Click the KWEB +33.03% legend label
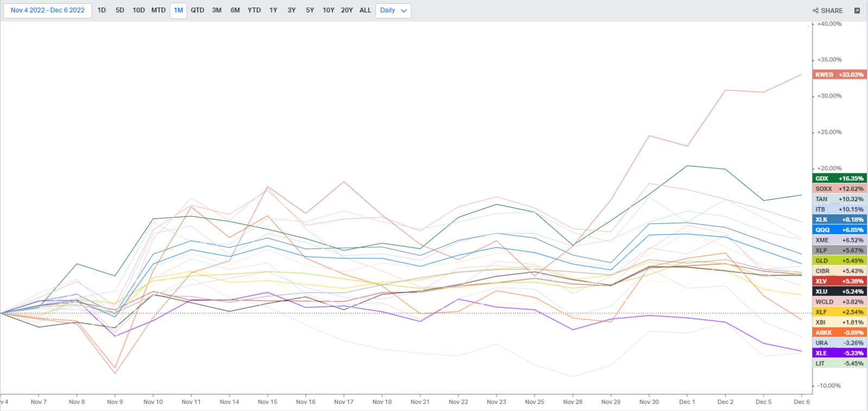Viewport: 868px width, 411px height. (840, 75)
